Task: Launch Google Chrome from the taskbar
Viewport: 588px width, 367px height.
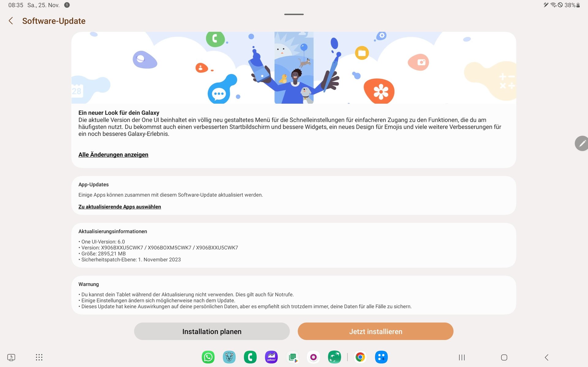Action: tap(360, 357)
